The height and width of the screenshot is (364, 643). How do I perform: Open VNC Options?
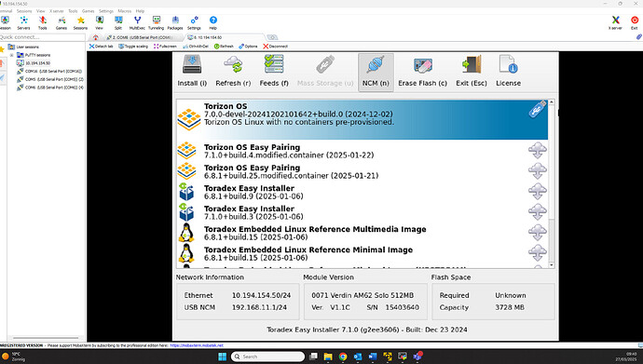[x=248, y=47]
